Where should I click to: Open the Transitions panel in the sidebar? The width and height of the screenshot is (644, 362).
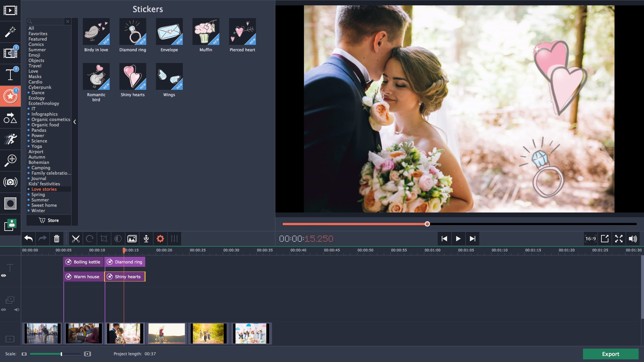(10, 53)
